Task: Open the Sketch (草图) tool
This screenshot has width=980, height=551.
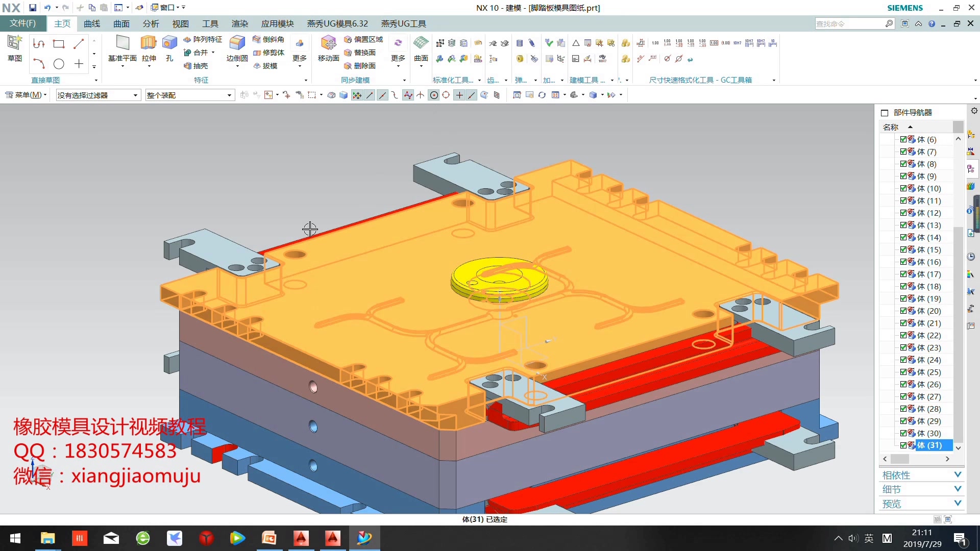Action: 15,44
